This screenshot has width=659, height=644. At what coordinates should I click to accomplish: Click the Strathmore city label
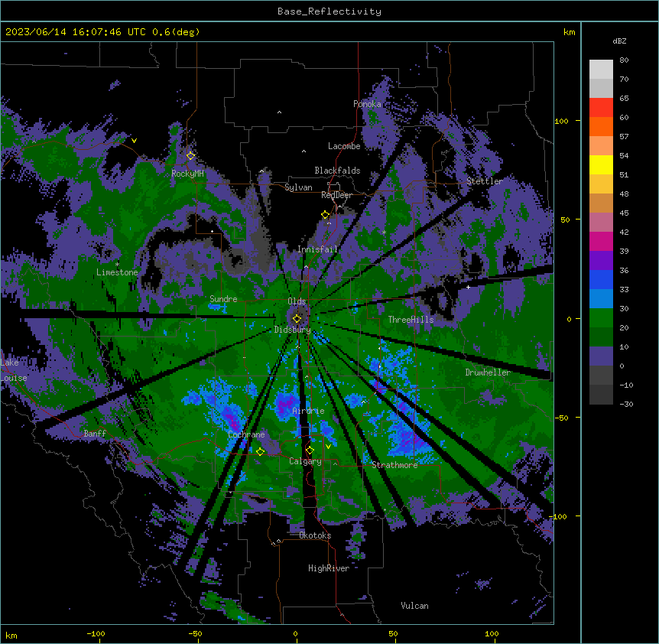tap(394, 465)
